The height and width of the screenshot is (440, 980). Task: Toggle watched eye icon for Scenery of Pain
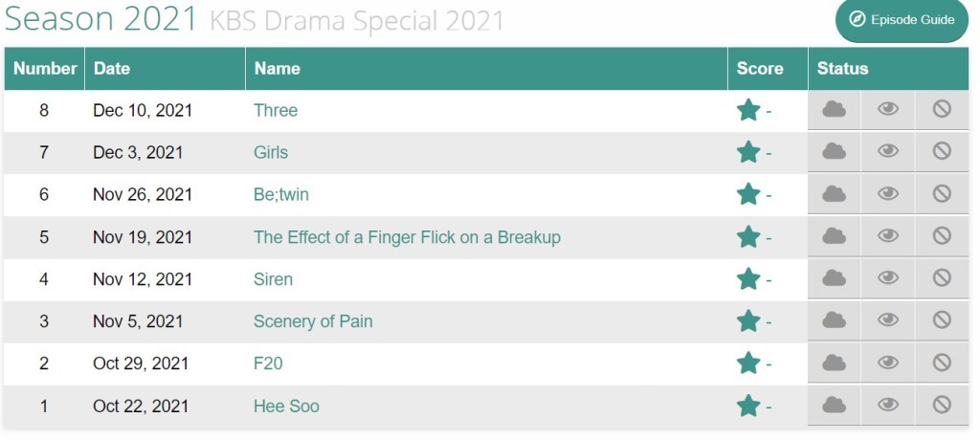tap(888, 321)
